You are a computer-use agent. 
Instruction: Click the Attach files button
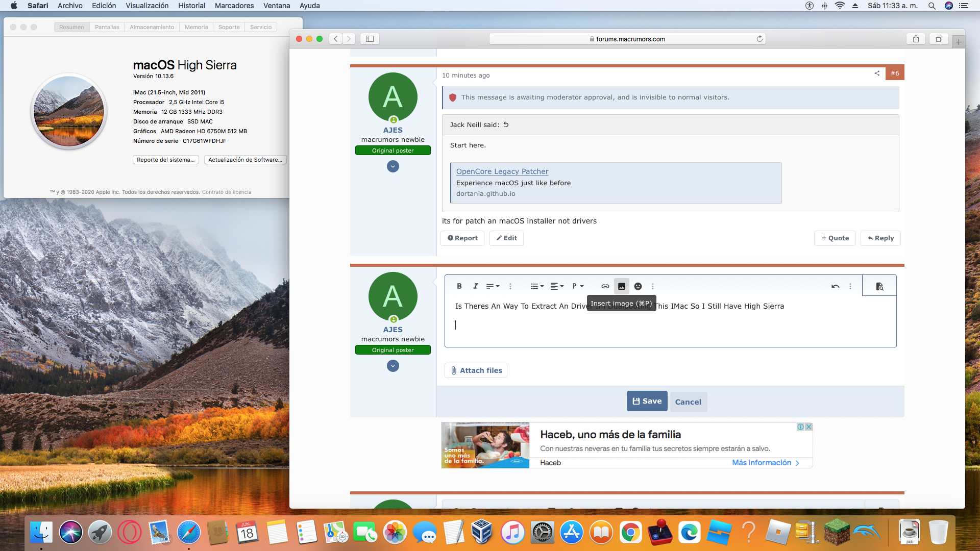click(476, 370)
